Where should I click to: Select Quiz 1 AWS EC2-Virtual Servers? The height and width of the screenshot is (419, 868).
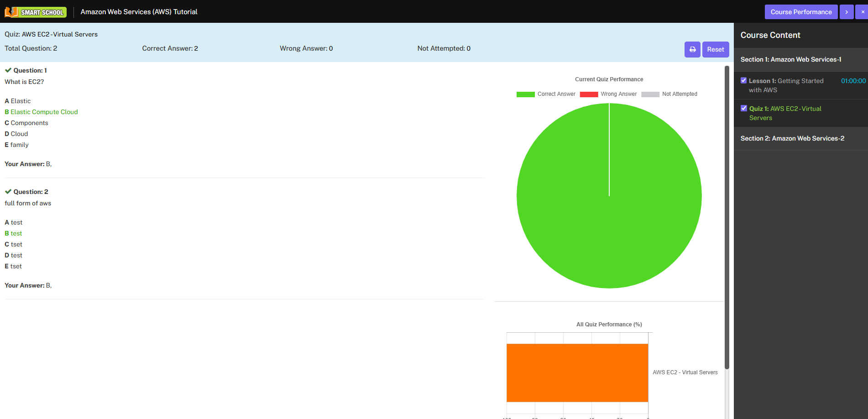coord(785,113)
